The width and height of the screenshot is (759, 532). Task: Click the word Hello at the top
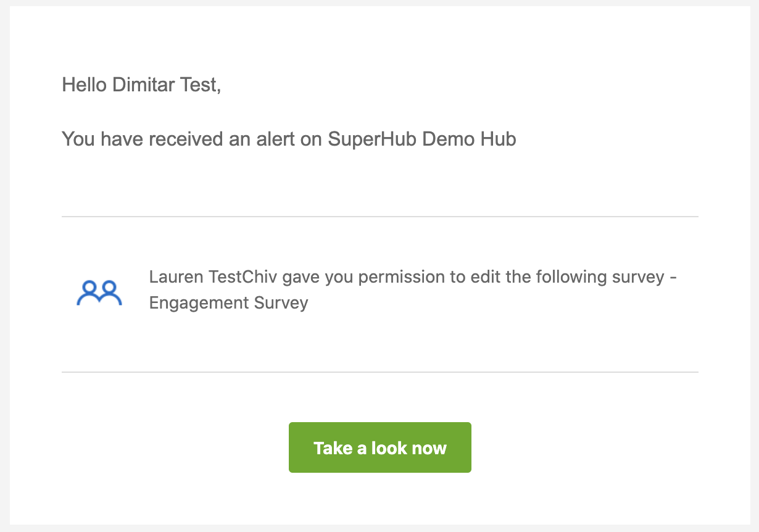click(x=85, y=85)
